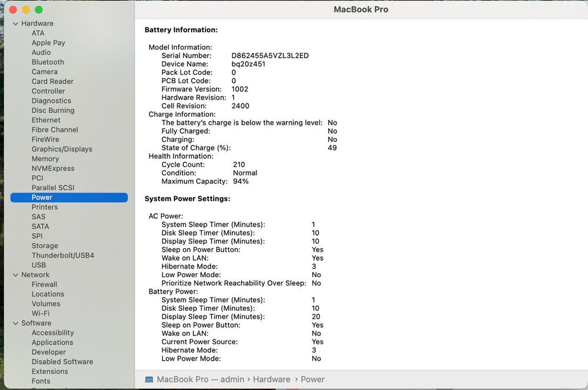Select Wi-Fi under Network
The width and height of the screenshot is (588, 390).
[41, 314]
